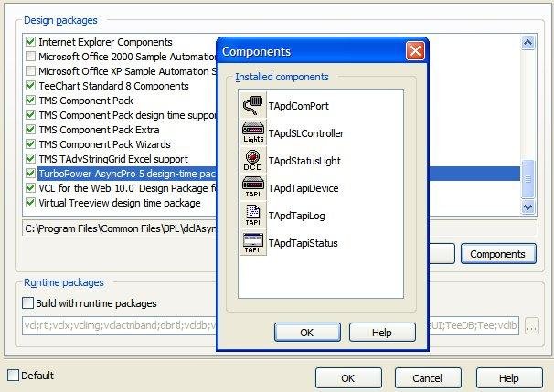Select the TApdTapiStatus label

coord(304,243)
